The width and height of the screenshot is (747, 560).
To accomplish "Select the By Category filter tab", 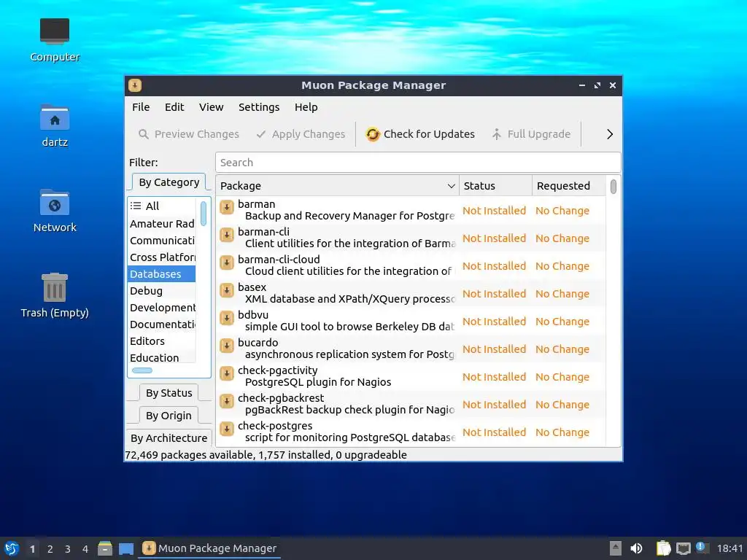I will click(169, 182).
